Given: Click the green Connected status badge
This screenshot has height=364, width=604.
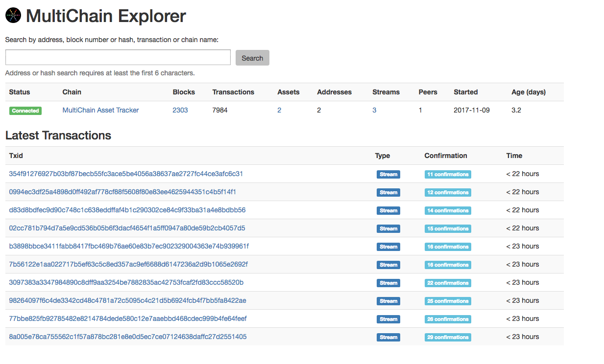Looking at the screenshot, I should coord(25,111).
